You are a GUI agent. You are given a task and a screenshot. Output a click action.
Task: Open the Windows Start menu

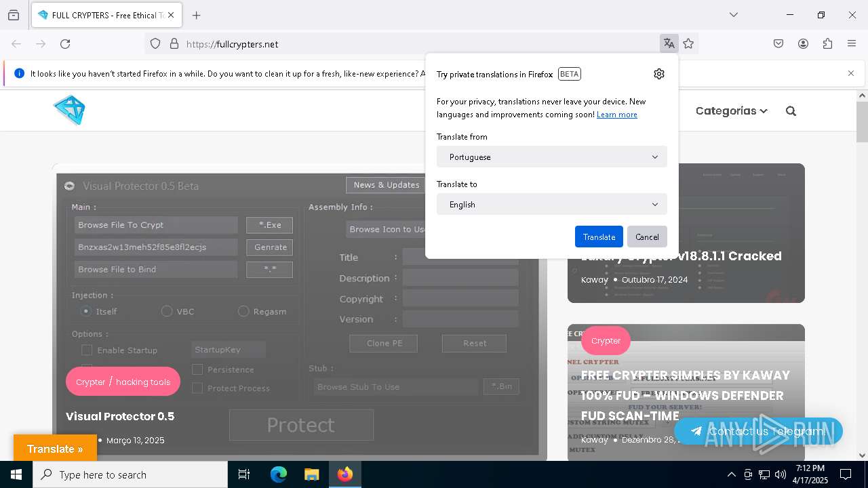(x=16, y=474)
